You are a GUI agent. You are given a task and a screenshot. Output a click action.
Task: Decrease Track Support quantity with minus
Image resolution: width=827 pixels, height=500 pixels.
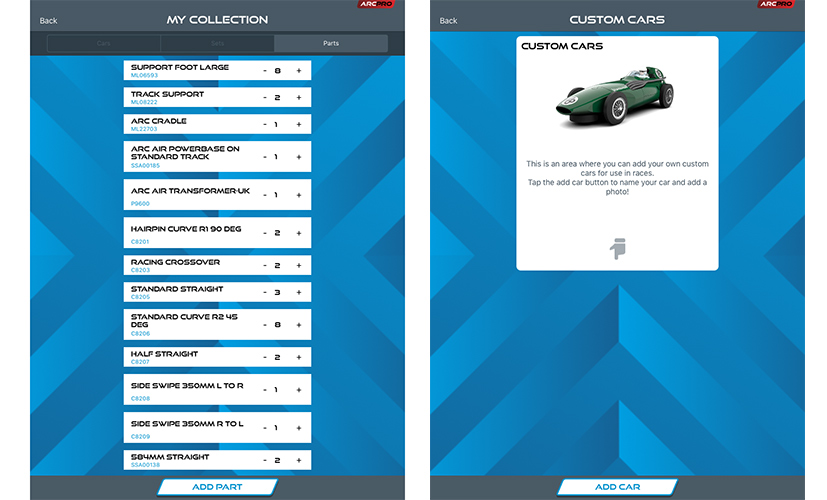(x=265, y=98)
